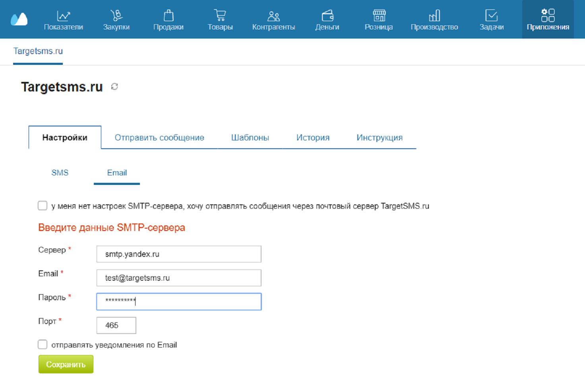The height and width of the screenshot is (392, 585).
Task: Open the Деньги section
Action: pos(327,20)
